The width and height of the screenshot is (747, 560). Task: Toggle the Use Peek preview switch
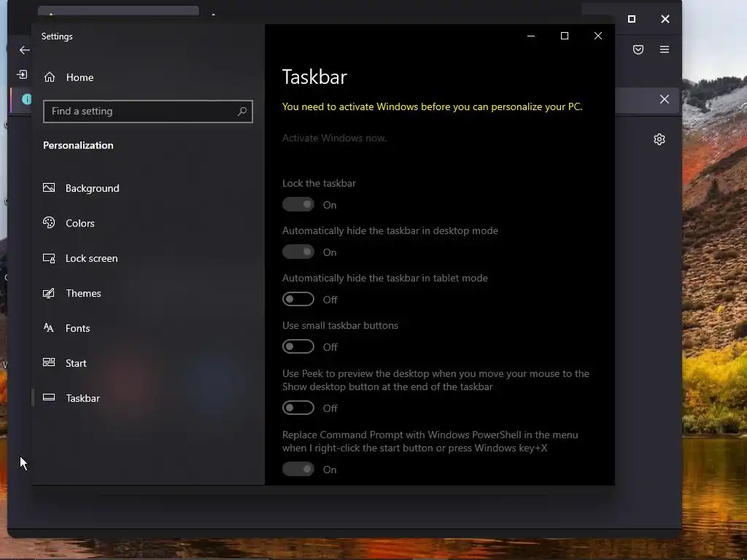pos(298,408)
